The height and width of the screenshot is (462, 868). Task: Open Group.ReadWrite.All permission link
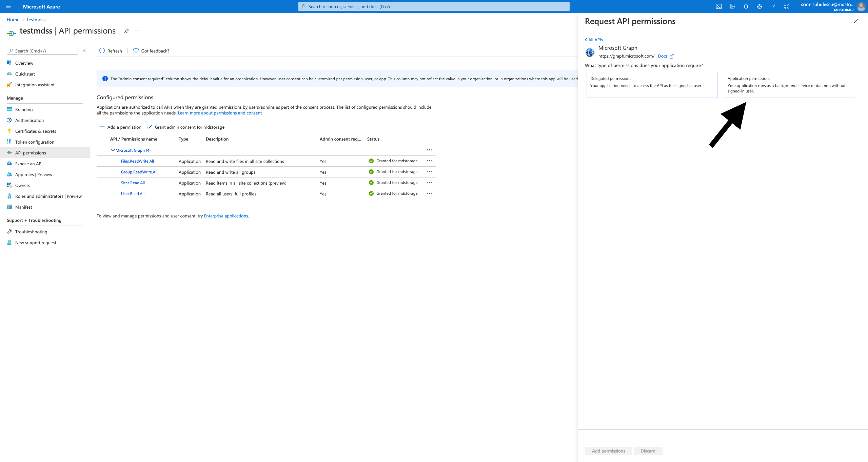[139, 172]
